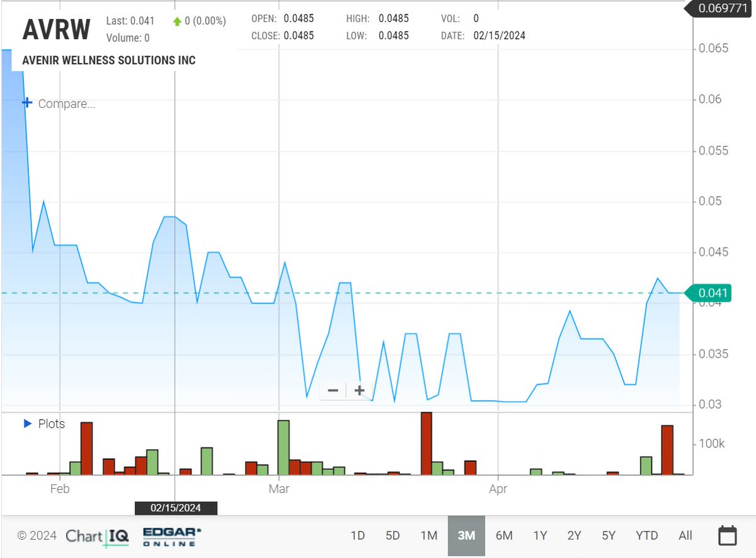Click the LOW 0.0485 value

tap(394, 36)
